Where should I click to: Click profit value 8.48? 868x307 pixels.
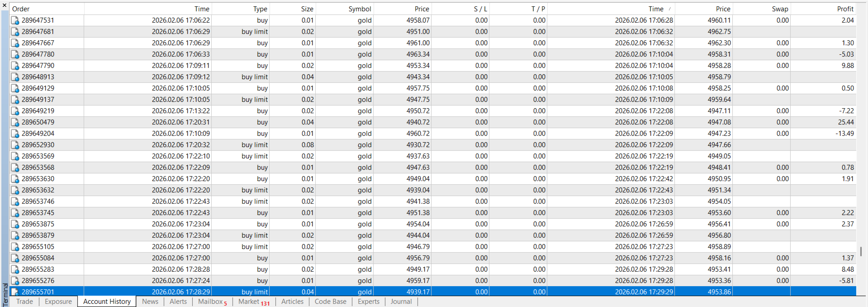click(848, 269)
